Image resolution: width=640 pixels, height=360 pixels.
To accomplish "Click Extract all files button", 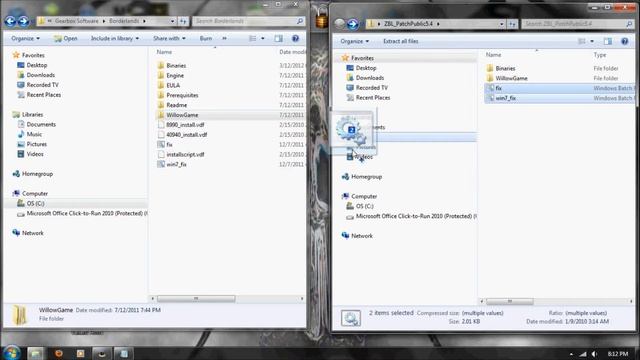I will [400, 41].
